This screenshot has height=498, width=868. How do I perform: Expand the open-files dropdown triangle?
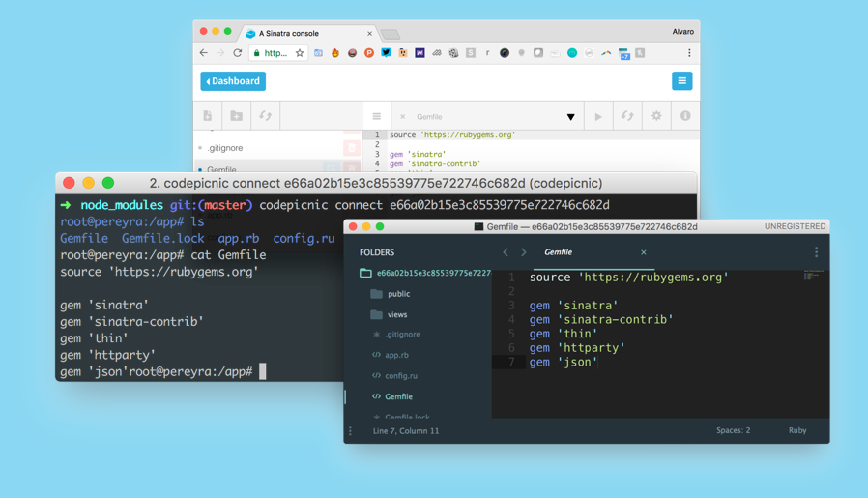point(570,117)
